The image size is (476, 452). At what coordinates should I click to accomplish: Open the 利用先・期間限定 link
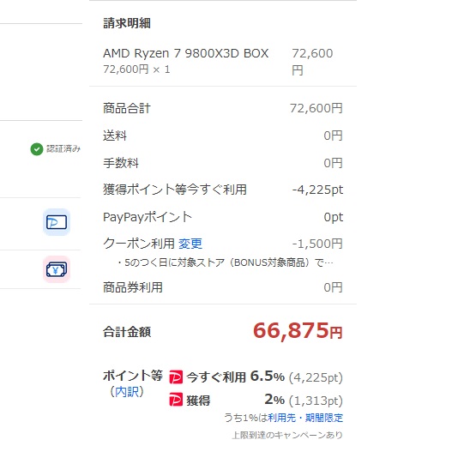(305, 418)
